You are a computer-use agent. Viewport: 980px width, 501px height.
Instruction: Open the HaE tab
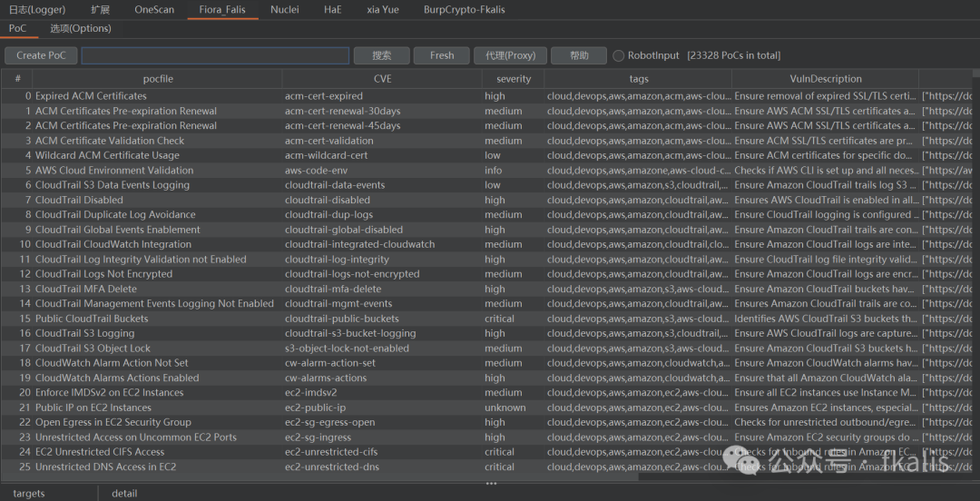(x=332, y=9)
